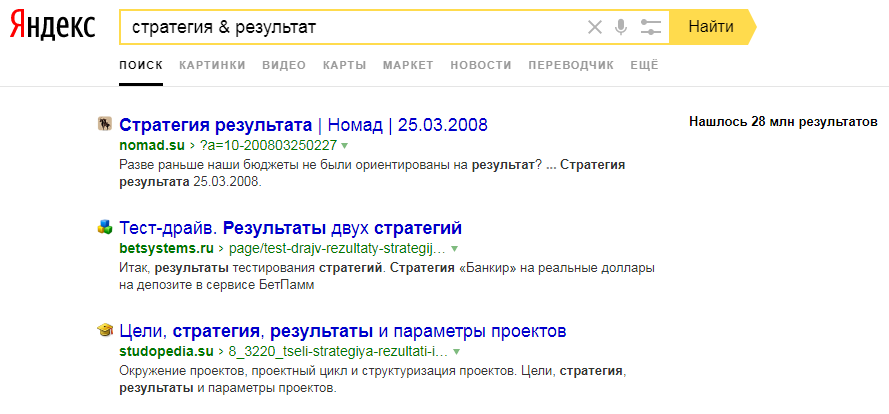Click studopedia.su graduation cap favicon
The width and height of the screenshot is (889, 414).
(104, 331)
